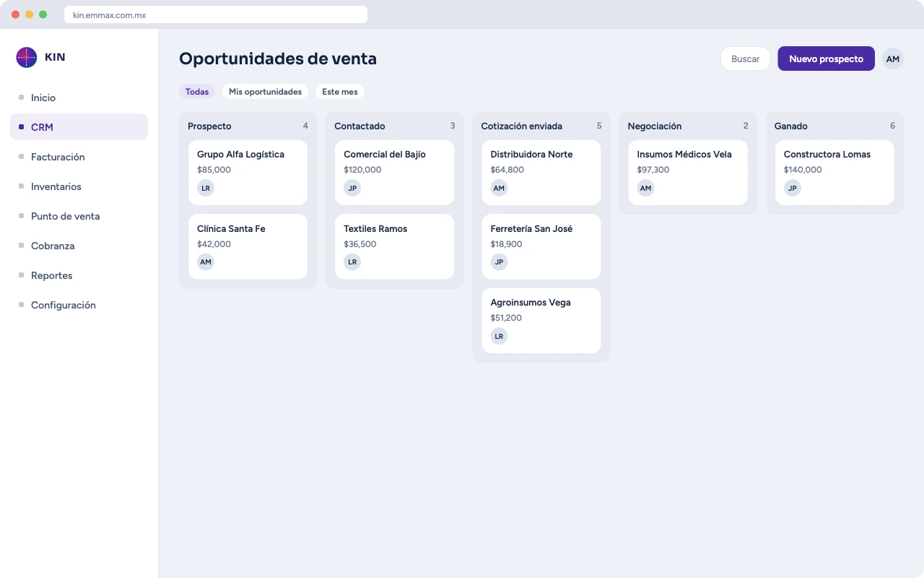This screenshot has width=924, height=578.
Task: Click LR avatar on Agroinsumos Vega card
Action: point(499,336)
